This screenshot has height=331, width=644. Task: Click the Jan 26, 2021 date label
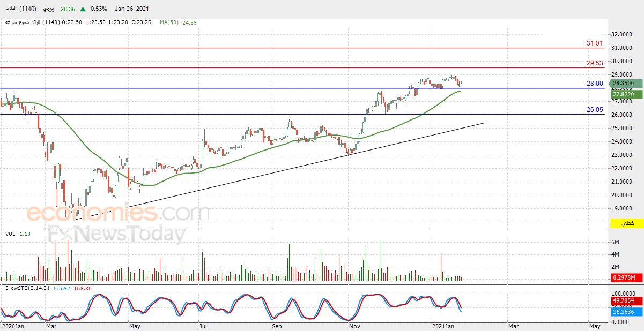point(130,9)
